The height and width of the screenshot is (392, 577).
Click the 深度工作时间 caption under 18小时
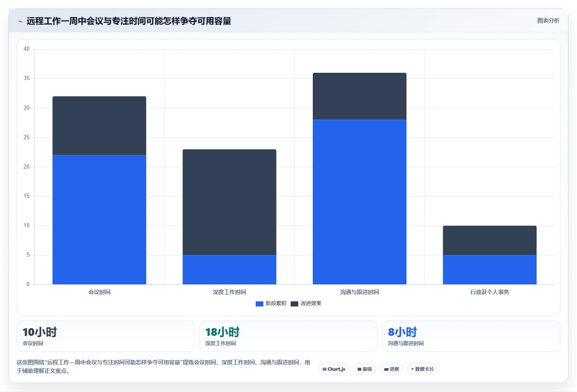220,343
